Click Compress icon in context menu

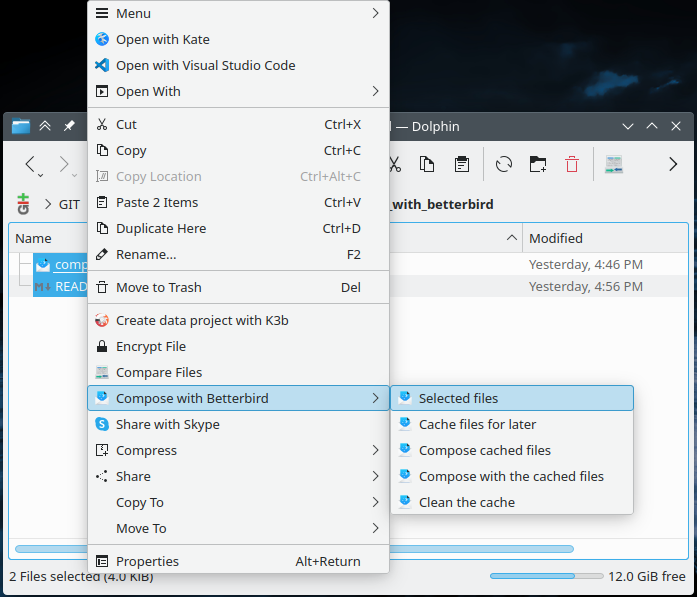pyautogui.click(x=102, y=450)
